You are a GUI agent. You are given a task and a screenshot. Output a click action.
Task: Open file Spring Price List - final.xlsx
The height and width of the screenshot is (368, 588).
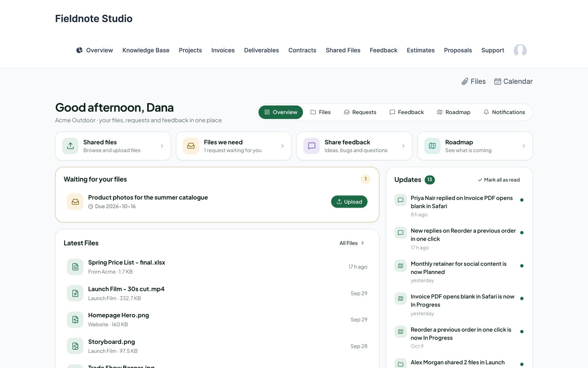pyautogui.click(x=217, y=267)
